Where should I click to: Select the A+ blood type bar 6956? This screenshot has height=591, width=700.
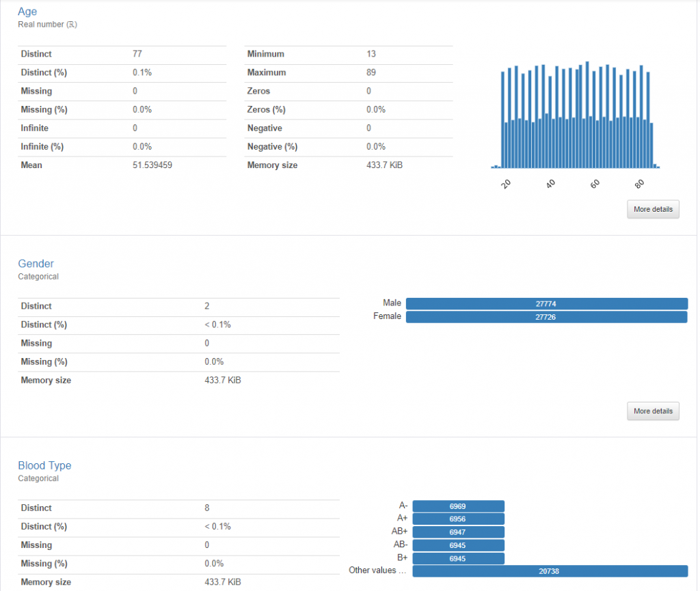point(458,519)
